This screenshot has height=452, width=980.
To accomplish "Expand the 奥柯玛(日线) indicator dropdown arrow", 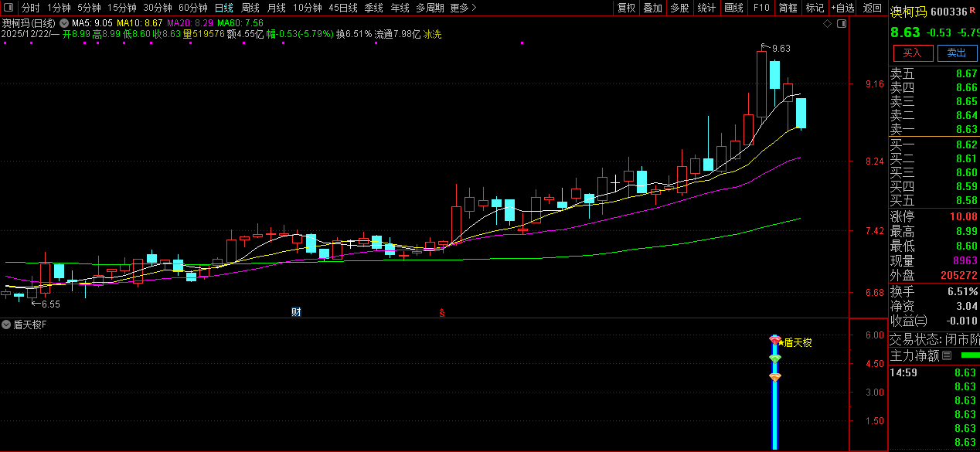I will tap(63, 23).
